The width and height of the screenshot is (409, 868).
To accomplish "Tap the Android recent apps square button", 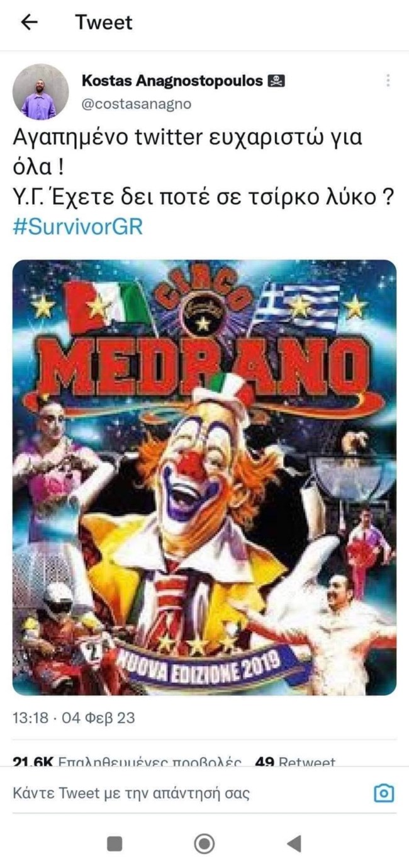I will tap(115, 843).
